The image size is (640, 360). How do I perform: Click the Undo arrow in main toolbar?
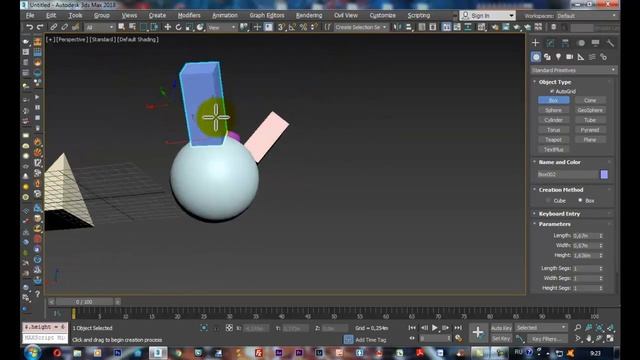[29, 27]
